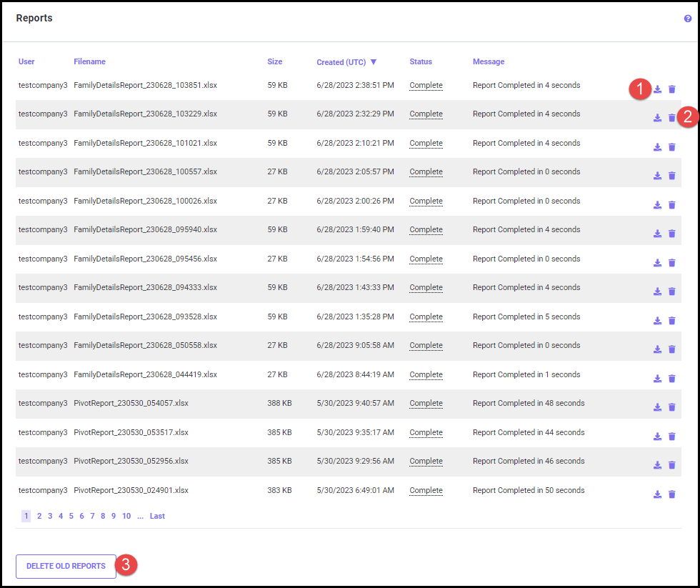Delete FamilyDetailsReport_230628_103229.xlsx report
Viewport: 700px width, 588px height.
(x=671, y=118)
